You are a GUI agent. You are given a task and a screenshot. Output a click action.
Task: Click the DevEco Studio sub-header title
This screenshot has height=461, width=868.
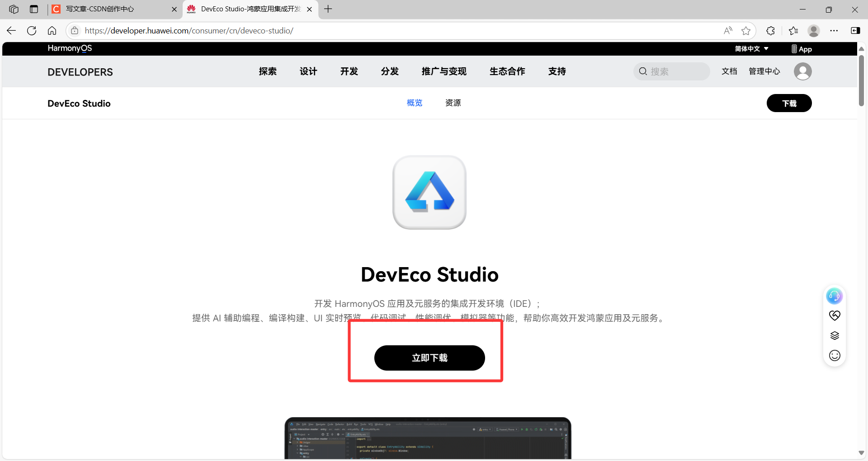pyautogui.click(x=79, y=103)
